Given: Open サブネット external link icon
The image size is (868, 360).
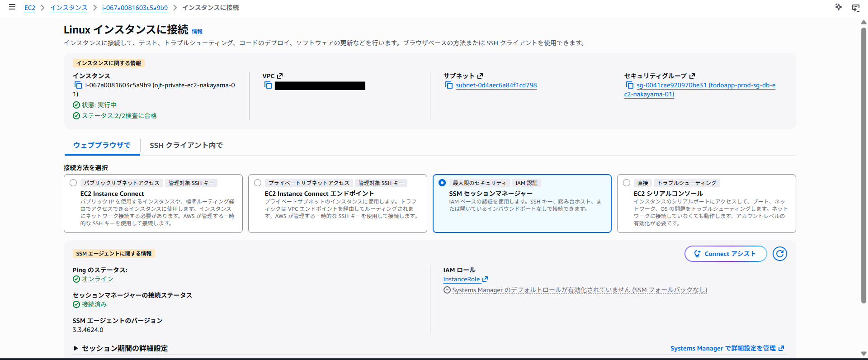Looking at the screenshot, I should (x=480, y=76).
